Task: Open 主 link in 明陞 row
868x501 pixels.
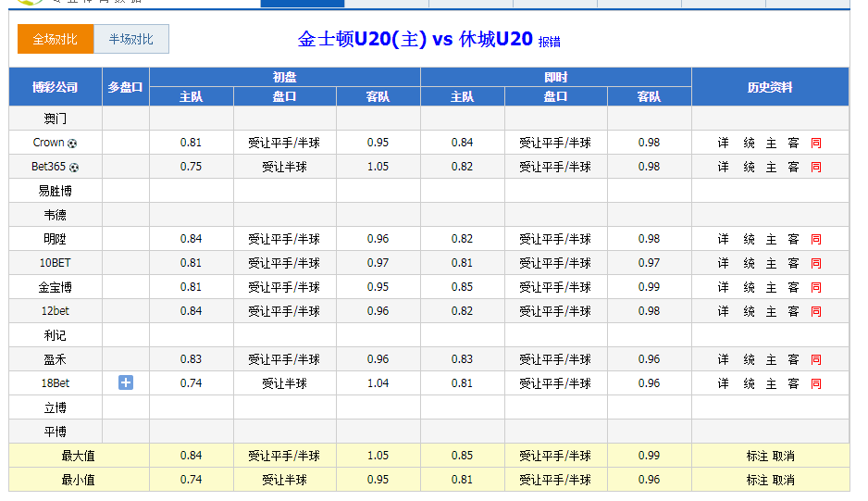Action: (x=771, y=239)
